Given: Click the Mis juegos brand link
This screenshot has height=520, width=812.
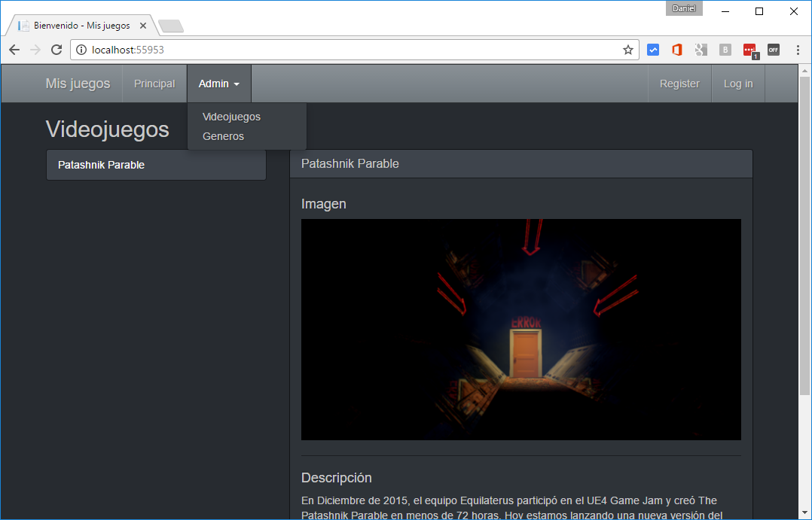Looking at the screenshot, I should pyautogui.click(x=78, y=84).
